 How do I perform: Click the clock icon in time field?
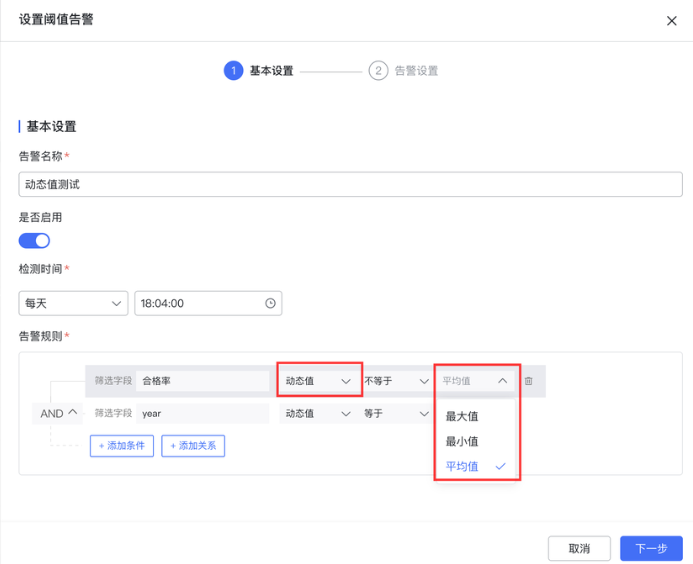tap(270, 303)
